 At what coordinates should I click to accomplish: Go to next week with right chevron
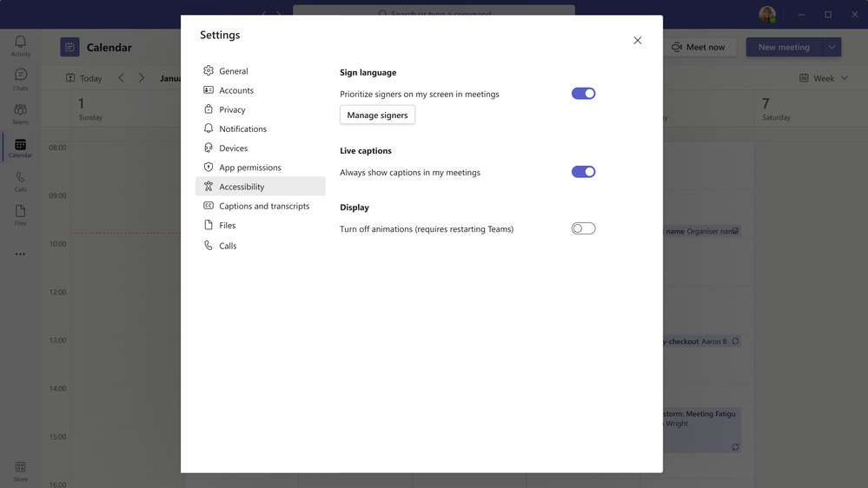click(142, 78)
